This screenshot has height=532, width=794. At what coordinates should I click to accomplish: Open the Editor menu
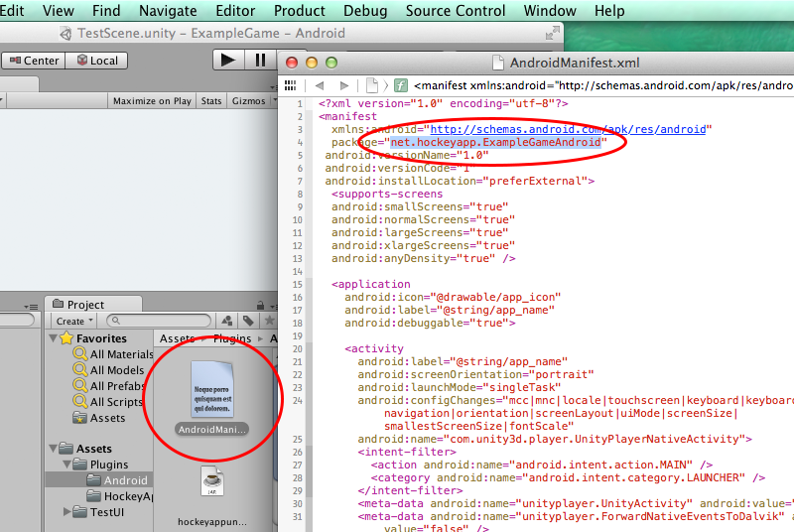[235, 11]
